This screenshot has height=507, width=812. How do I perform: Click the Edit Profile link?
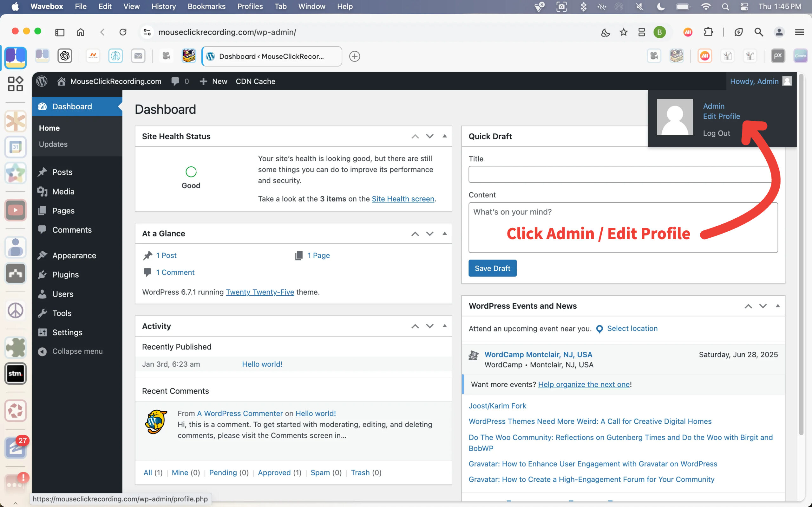point(721,116)
